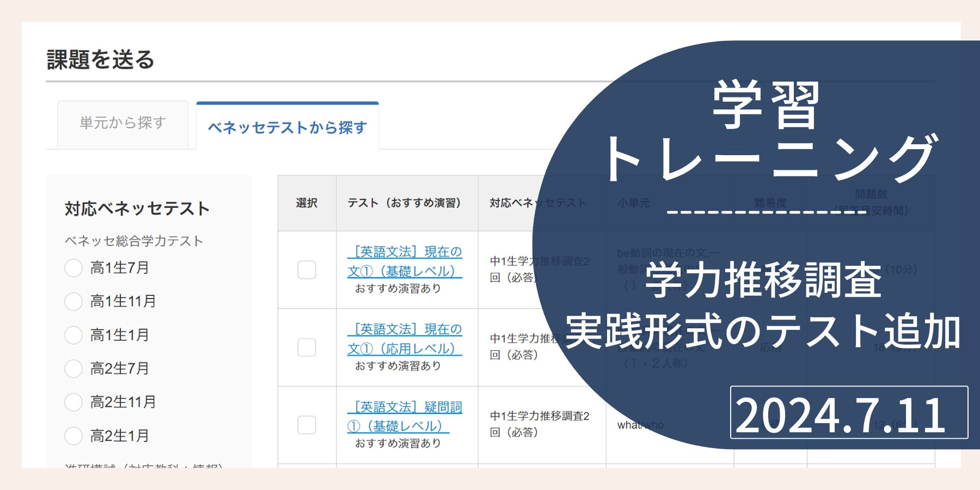Open the link ［英語文法］疑問詞①（基礎レベル）

[x=405, y=416]
